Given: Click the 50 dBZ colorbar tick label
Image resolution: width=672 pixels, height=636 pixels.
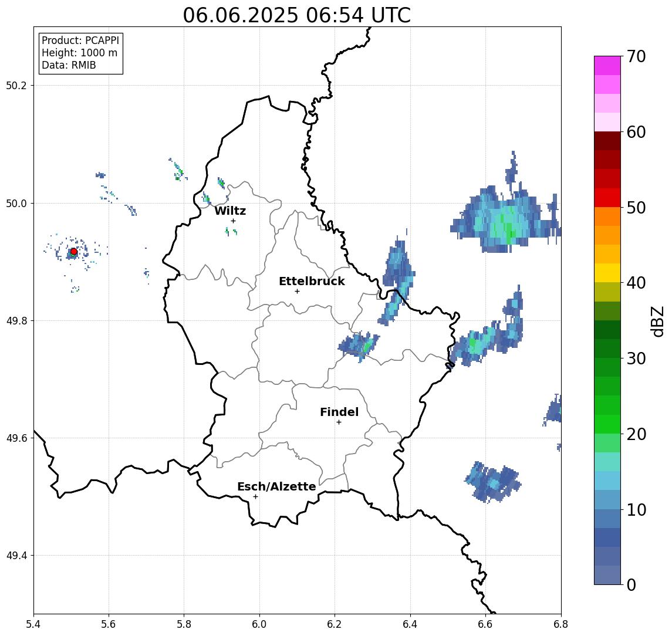Looking at the screenshot, I should pyautogui.click(x=636, y=208).
